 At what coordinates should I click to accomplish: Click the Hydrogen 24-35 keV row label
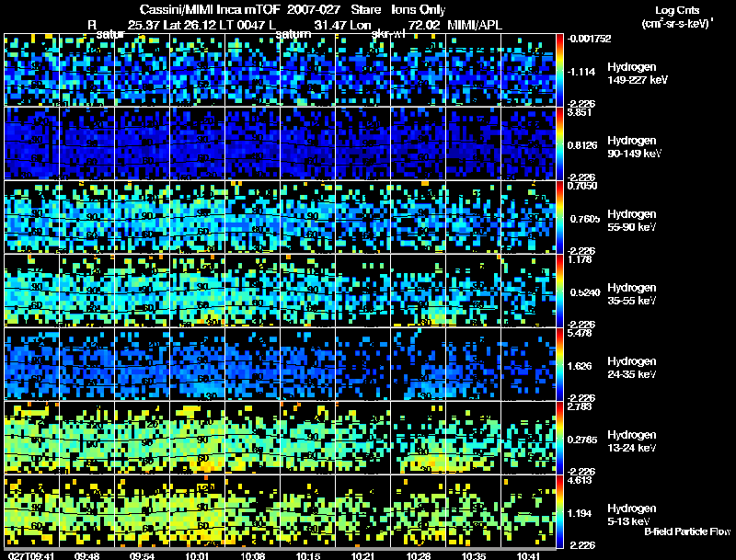tap(632, 368)
